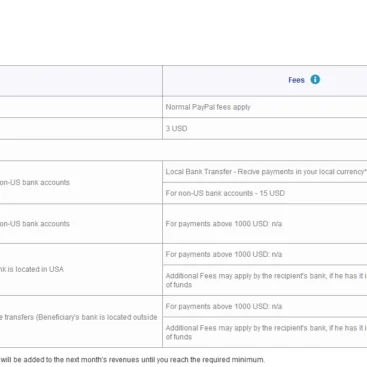Click the first non-US bank accounts label
The height and width of the screenshot is (367, 367).
35,182
